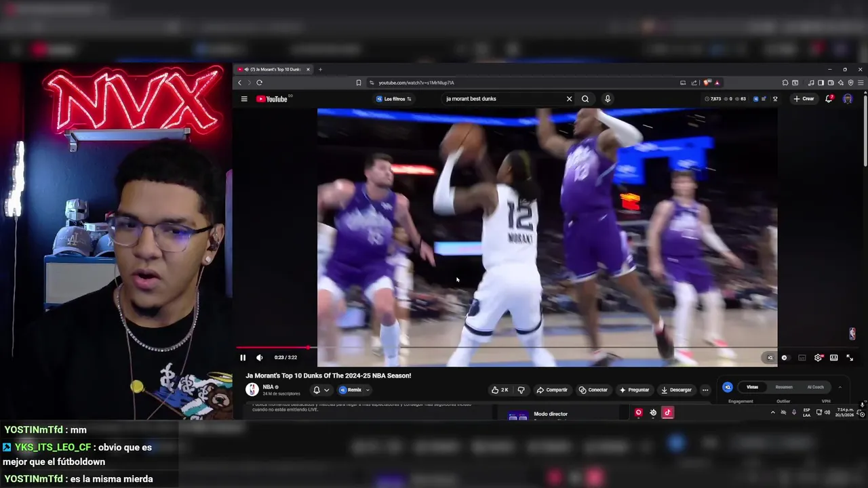The image size is (868, 488).
Task: Select the Vistas tab
Action: tap(752, 387)
